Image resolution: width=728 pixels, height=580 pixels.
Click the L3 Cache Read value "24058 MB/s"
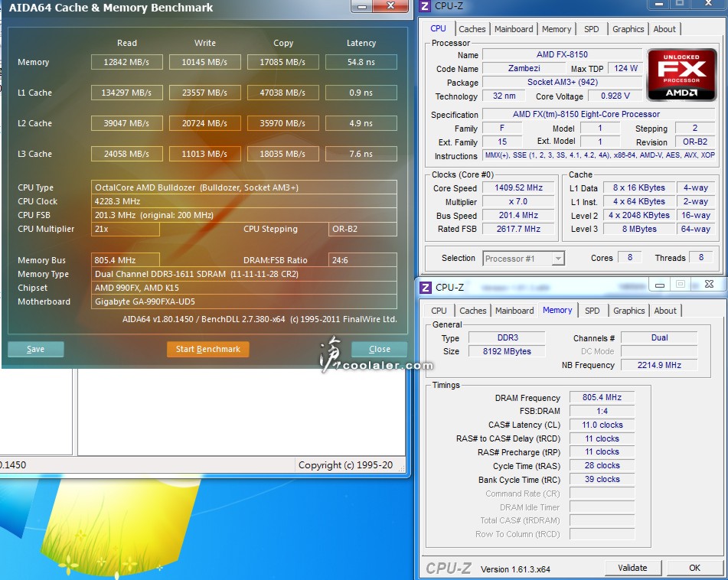(x=127, y=154)
